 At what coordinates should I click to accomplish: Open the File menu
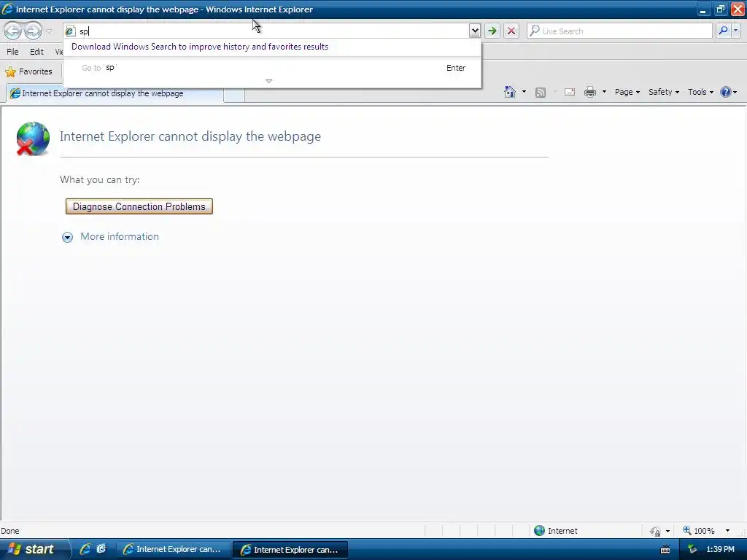pos(13,52)
